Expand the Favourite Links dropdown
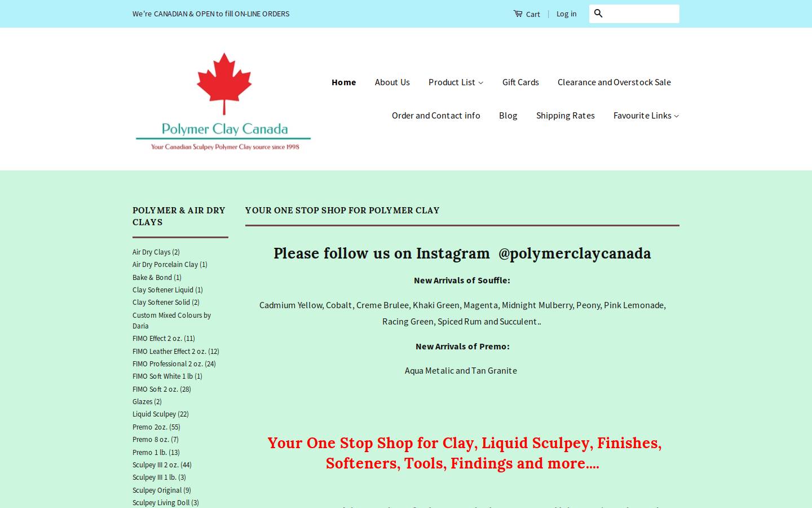 point(646,115)
